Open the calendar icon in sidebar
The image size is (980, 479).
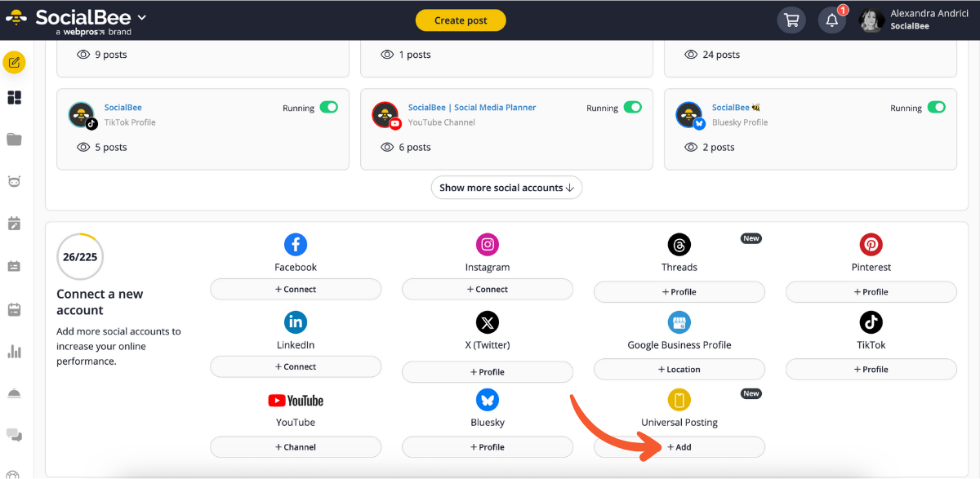point(14,309)
